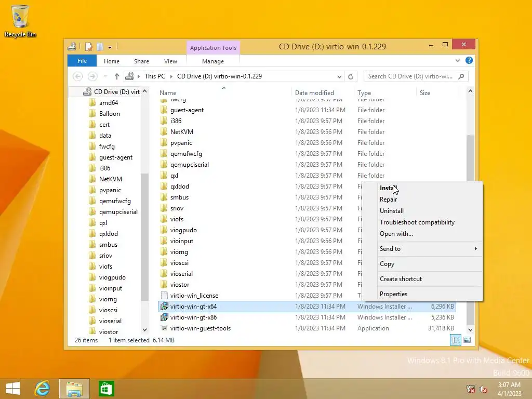Select the Balloon folder in navigation pane

click(109, 114)
